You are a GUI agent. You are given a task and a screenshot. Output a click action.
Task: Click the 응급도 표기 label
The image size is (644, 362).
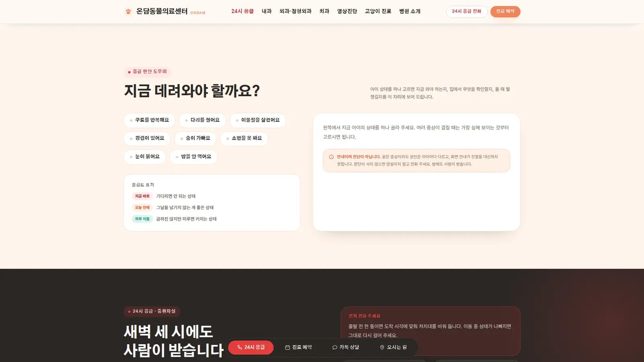143,185
